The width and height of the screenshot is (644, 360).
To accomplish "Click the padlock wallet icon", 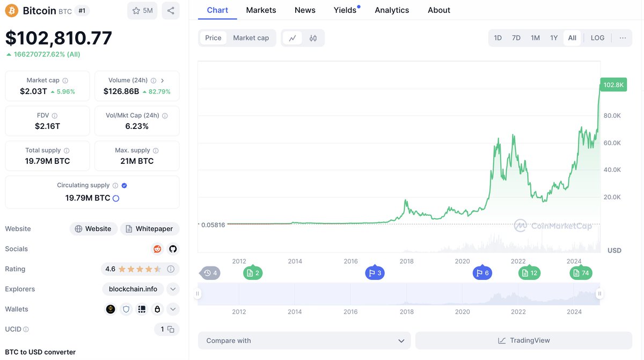I will (157, 309).
